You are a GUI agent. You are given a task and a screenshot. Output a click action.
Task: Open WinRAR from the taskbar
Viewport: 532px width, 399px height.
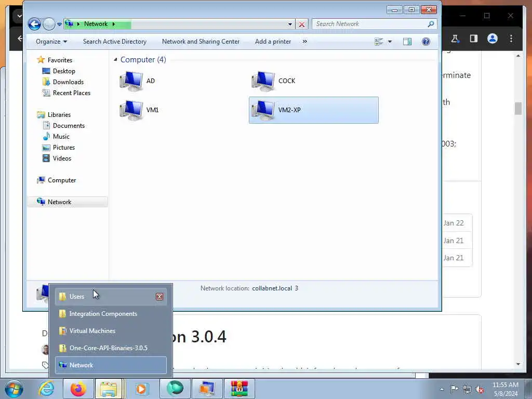pos(239,389)
